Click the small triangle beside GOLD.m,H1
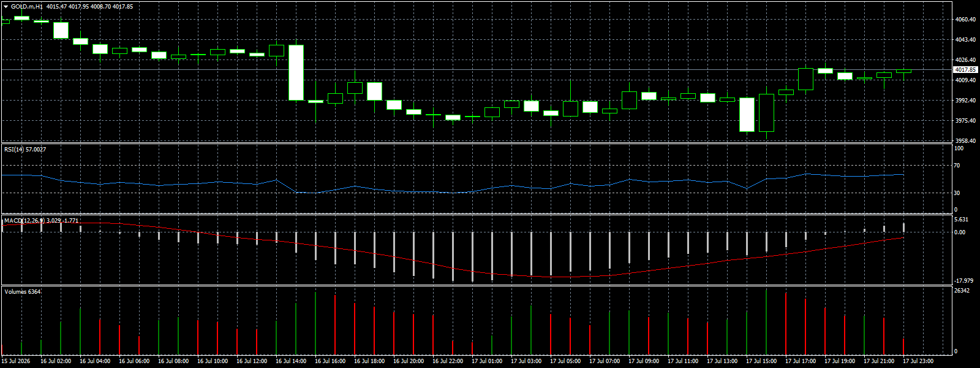 pyautogui.click(x=6, y=6)
